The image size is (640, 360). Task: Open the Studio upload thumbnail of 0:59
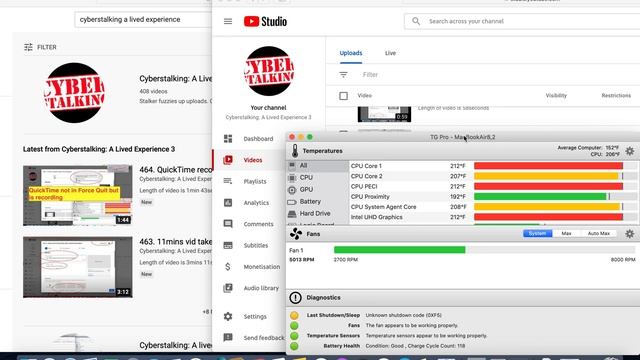384,114
